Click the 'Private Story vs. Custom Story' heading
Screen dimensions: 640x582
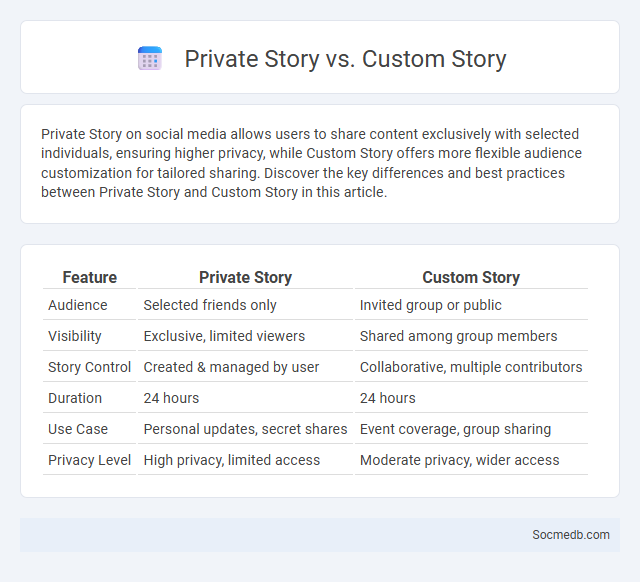coord(345,59)
